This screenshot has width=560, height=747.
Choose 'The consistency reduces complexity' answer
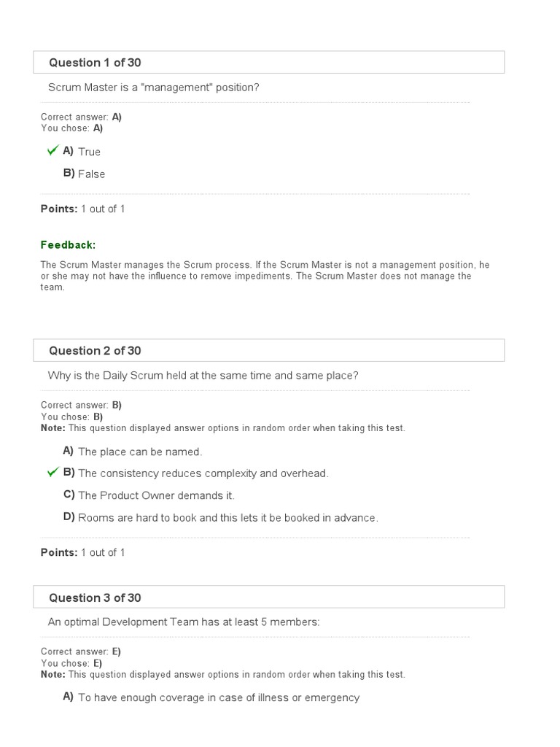pos(203,473)
